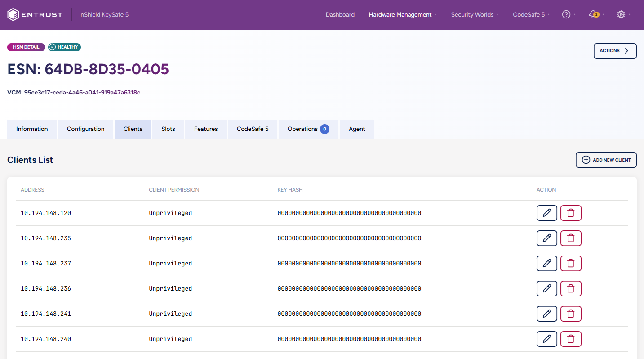The width and height of the screenshot is (644, 359).
Task: Expand the Hardware Management menu
Action: click(x=400, y=15)
